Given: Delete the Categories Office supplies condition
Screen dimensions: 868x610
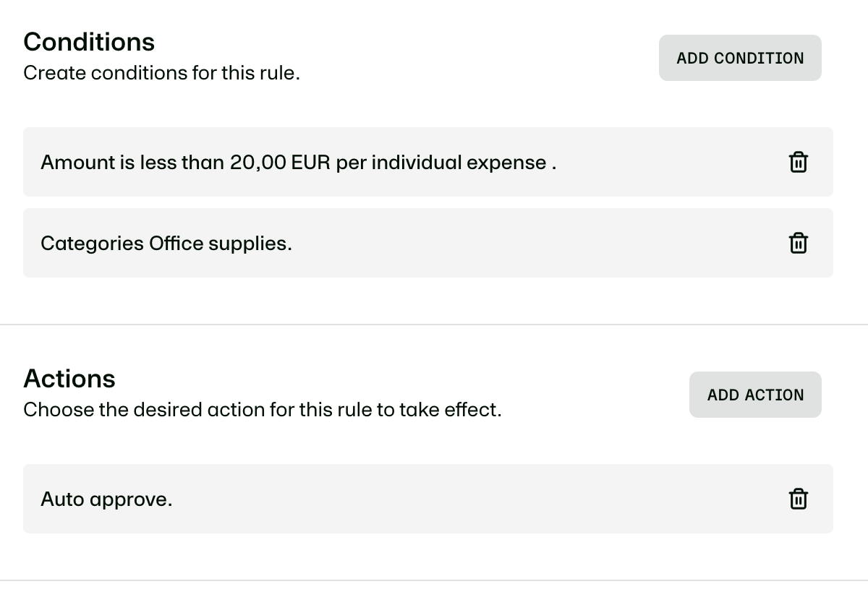Looking at the screenshot, I should (x=798, y=243).
